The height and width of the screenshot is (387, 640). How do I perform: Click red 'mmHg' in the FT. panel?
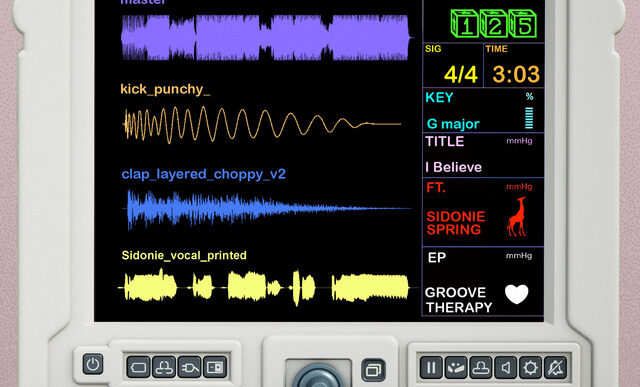coord(519,187)
